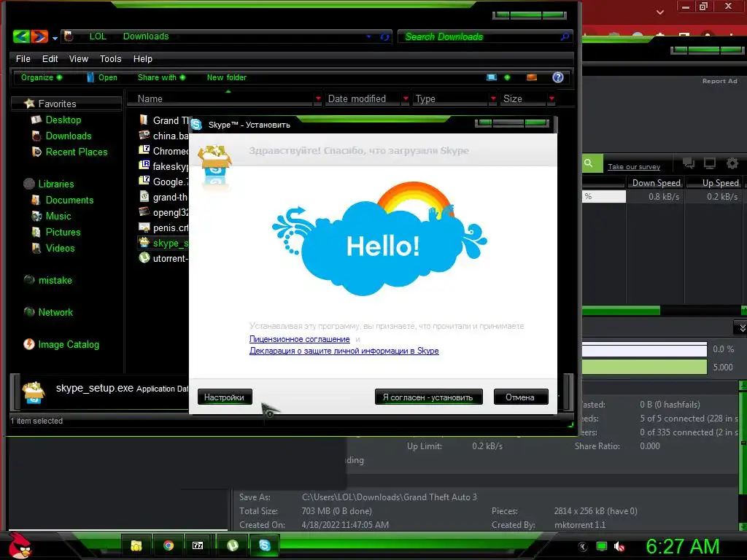Open the file explorer taskbar icon
Image resolution: width=747 pixels, height=560 pixels.
coord(136,545)
